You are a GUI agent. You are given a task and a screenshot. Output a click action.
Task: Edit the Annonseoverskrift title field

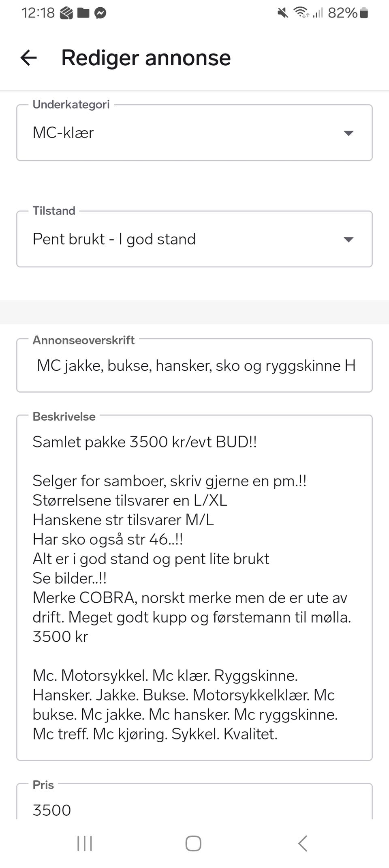[194, 366]
